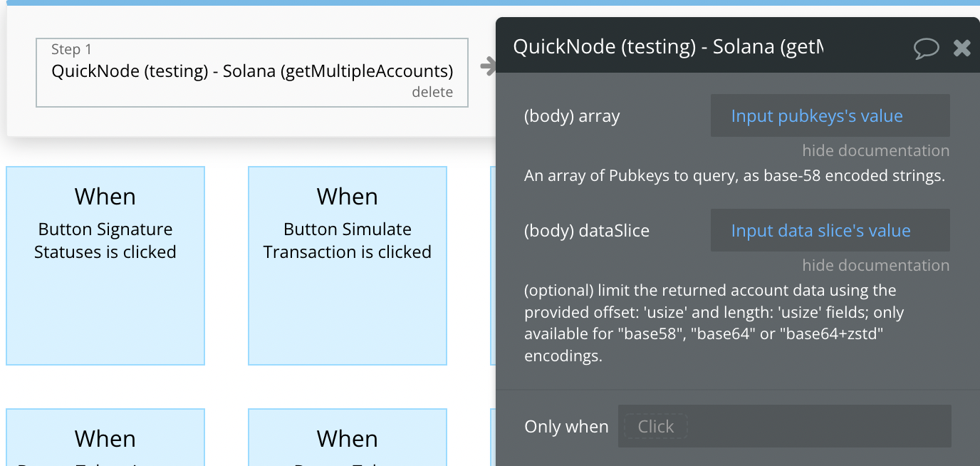The image size is (980, 466).
Task: Select the bottom-left When event card
Action: tap(105, 437)
